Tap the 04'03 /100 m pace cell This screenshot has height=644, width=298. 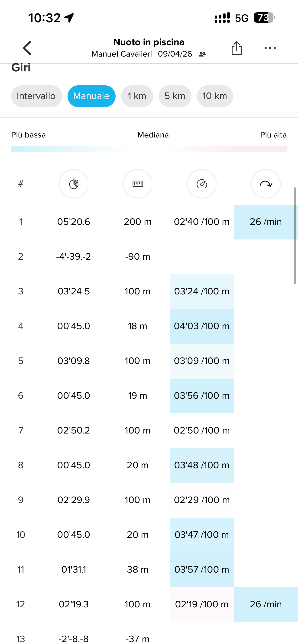202,326
